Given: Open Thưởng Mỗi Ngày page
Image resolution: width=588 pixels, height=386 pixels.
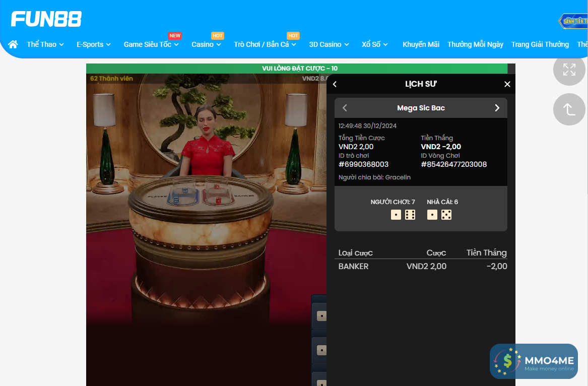Looking at the screenshot, I should [x=475, y=44].
